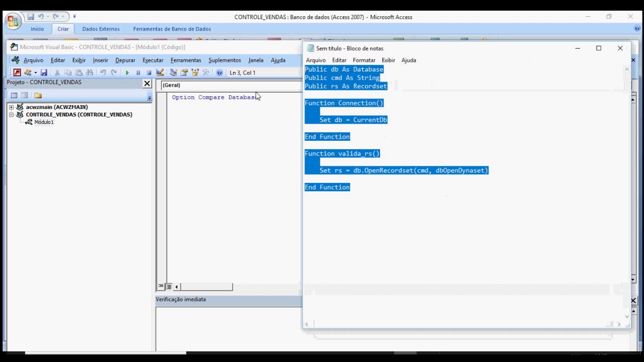Open the Exibir menu in Visual Basic
Image resolution: width=644 pixels, height=362 pixels.
(79, 60)
